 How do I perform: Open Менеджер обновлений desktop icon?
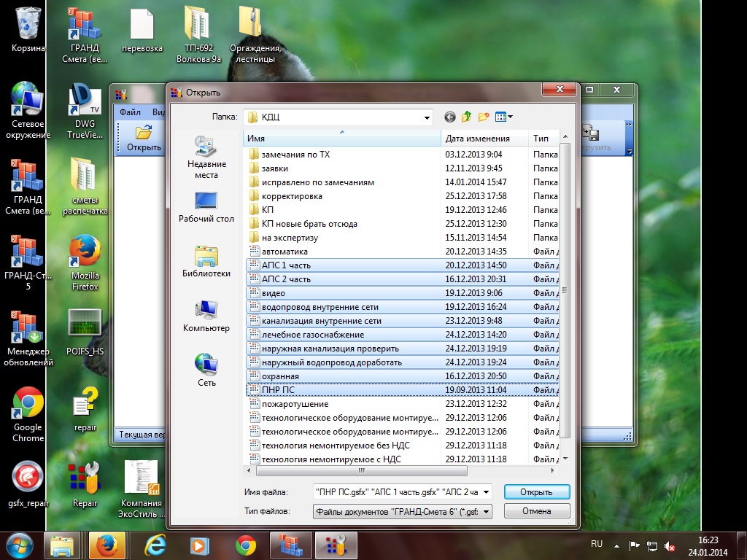28,338
